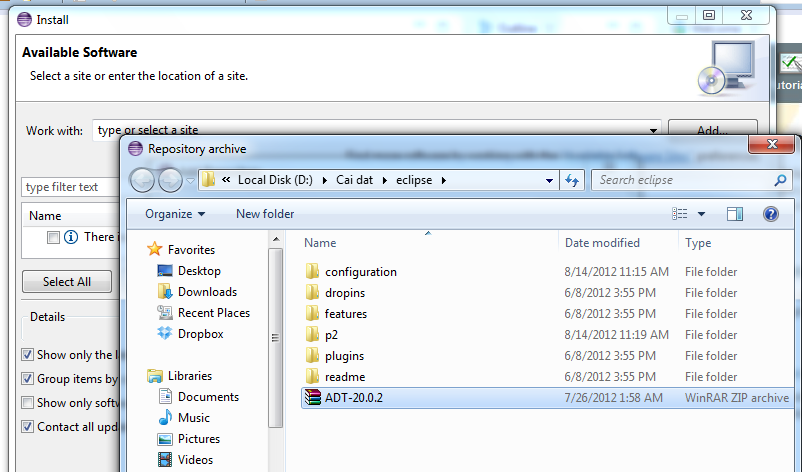This screenshot has width=802, height=472.
Task: Click the Refresh button next to address bar
Action: (572, 180)
